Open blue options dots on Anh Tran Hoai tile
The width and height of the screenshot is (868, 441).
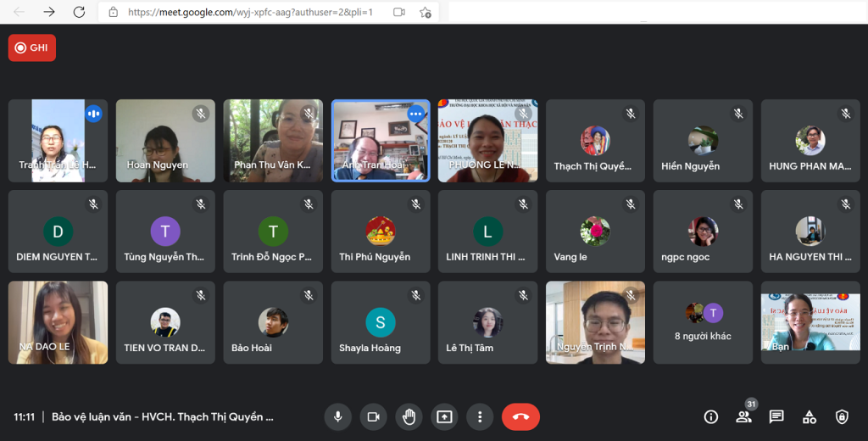tap(415, 114)
